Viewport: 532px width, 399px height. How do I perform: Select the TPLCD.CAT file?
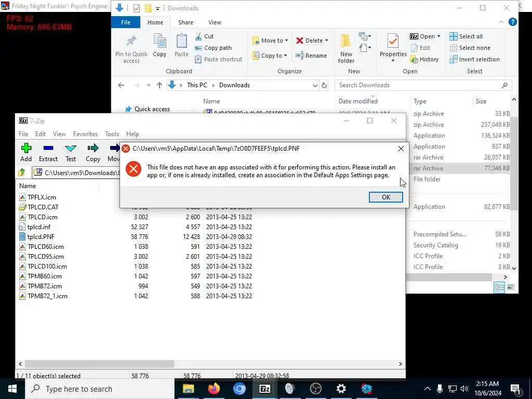point(43,207)
